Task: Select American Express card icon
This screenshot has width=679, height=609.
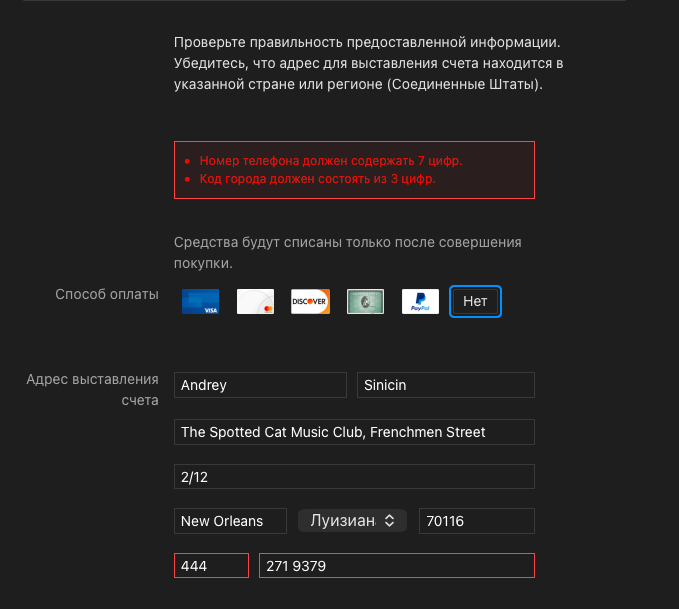Action: coord(365,301)
